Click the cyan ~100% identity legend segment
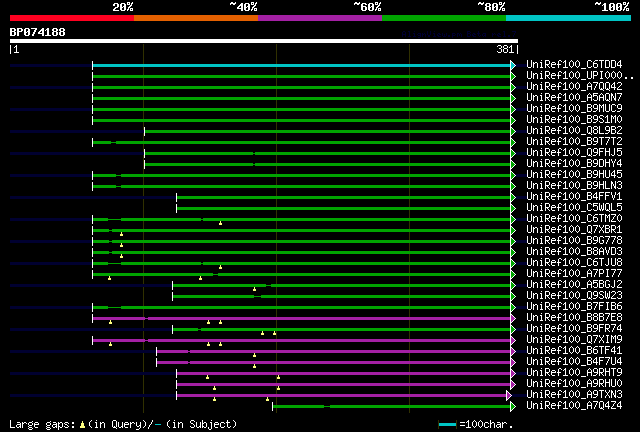 pos(569,18)
